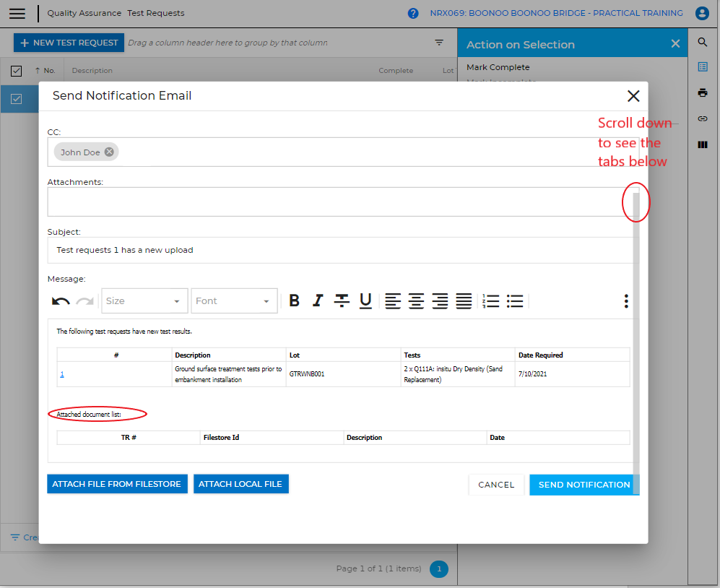The width and height of the screenshot is (720, 588).
Task: Toggle italic text formatting
Action: click(317, 301)
